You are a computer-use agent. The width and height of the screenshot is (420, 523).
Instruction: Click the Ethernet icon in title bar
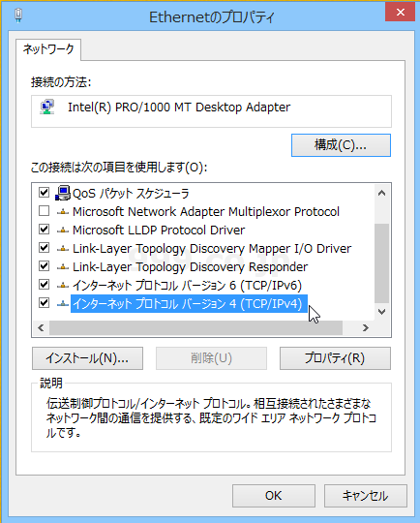coord(18,15)
